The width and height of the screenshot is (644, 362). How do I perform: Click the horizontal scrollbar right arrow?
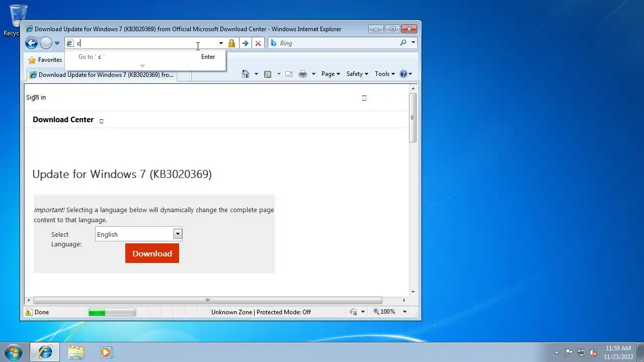click(404, 301)
